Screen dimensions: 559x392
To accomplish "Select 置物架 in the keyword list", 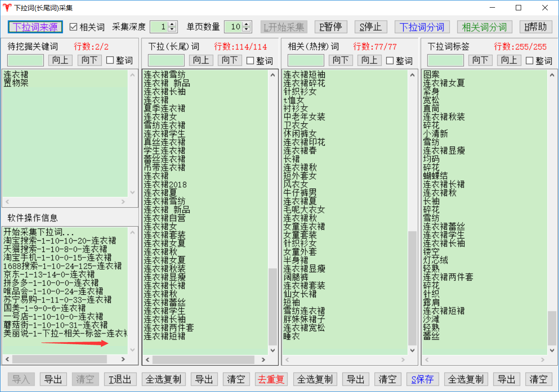I will coord(16,83).
